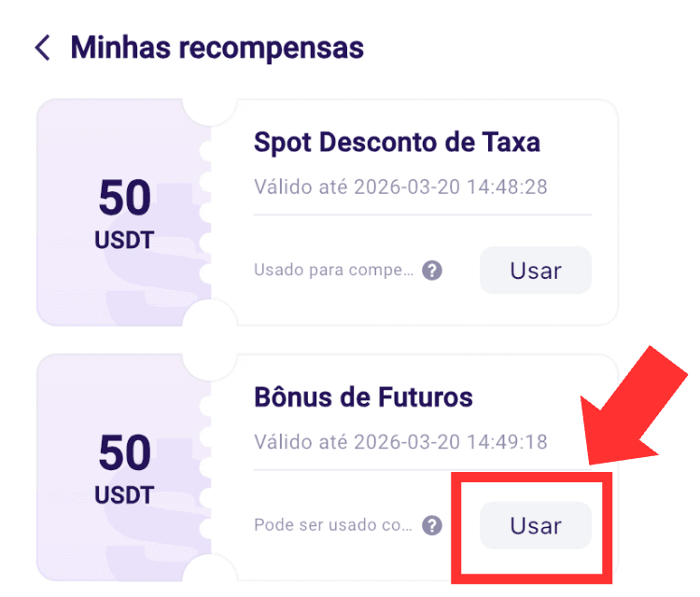Viewport: 700px width, 597px height.
Task: Select the 'Bônus de Futuros' heading
Action: pos(363,397)
